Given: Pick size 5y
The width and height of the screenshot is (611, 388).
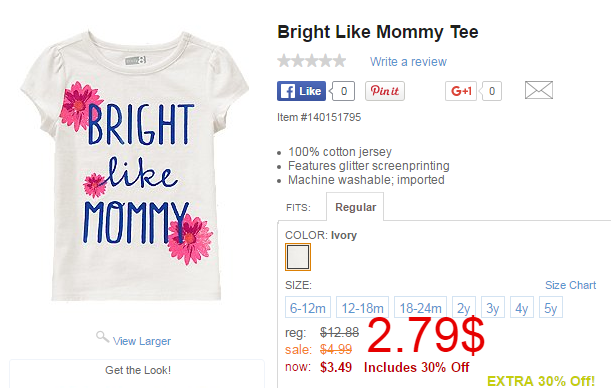Looking at the screenshot, I should pos(551,307).
